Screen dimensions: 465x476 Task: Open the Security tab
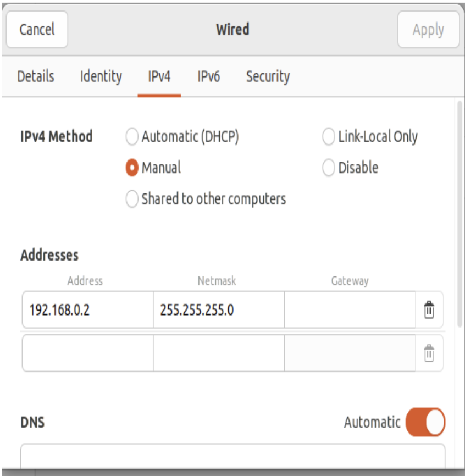[x=268, y=76]
